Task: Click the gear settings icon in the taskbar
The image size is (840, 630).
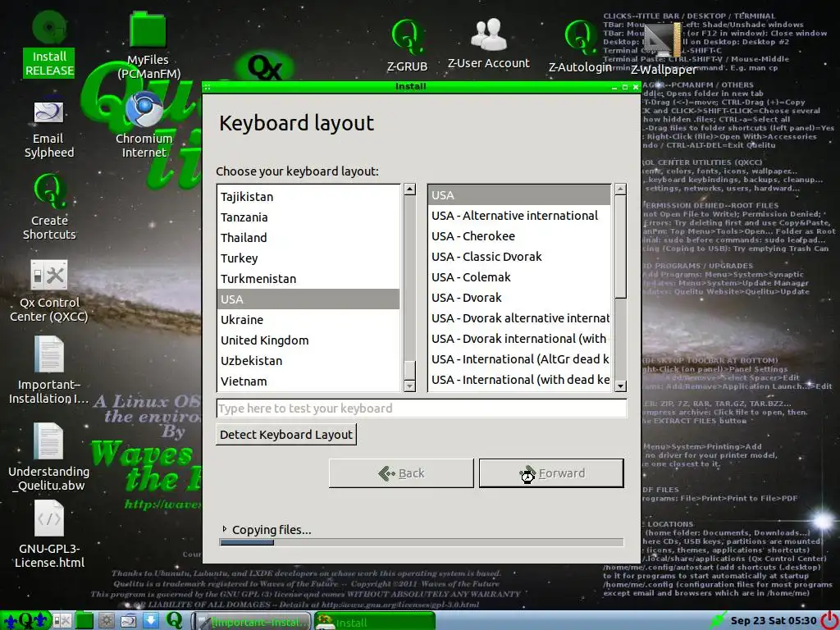Action: (106, 620)
